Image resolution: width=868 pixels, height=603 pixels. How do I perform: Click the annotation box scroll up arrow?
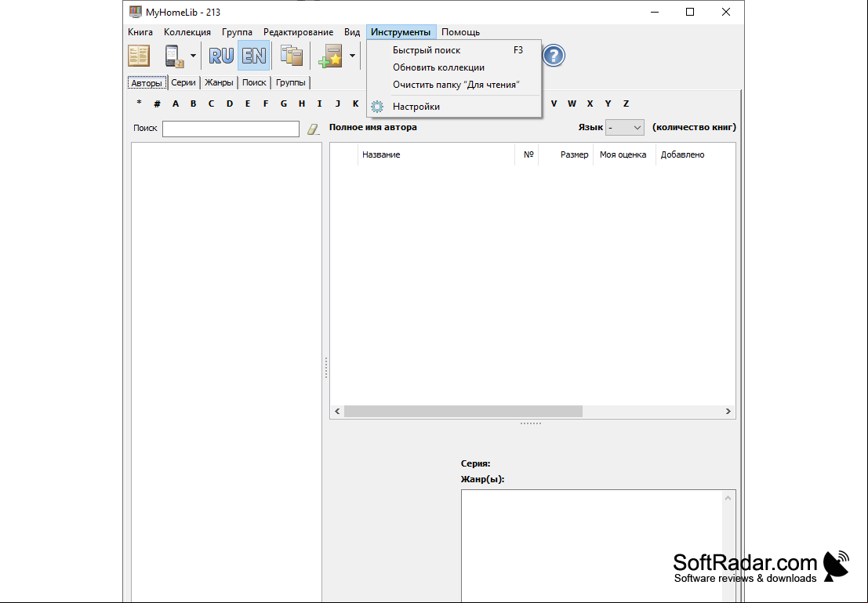(x=728, y=499)
